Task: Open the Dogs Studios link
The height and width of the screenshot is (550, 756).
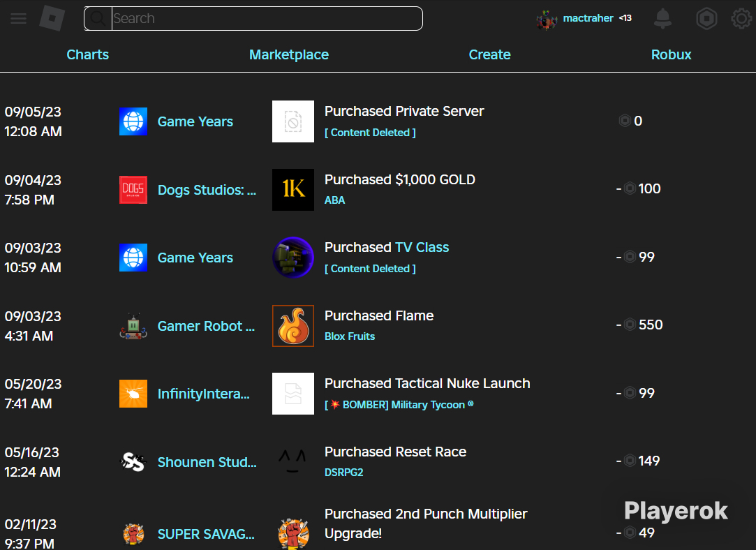Action: [207, 190]
